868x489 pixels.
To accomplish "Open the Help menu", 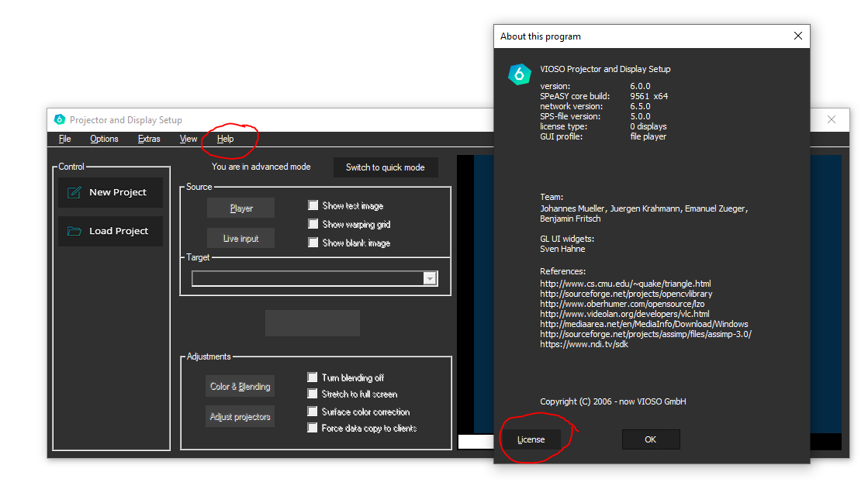I will [225, 139].
